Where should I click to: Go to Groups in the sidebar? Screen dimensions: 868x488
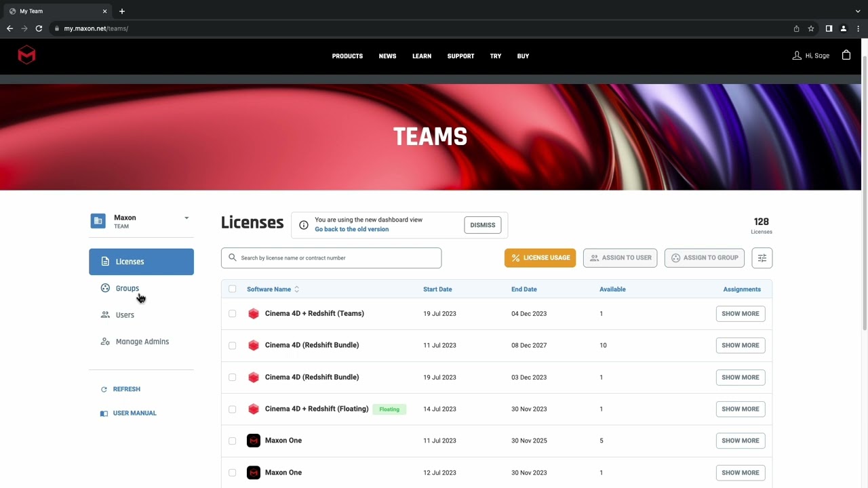pyautogui.click(x=127, y=288)
